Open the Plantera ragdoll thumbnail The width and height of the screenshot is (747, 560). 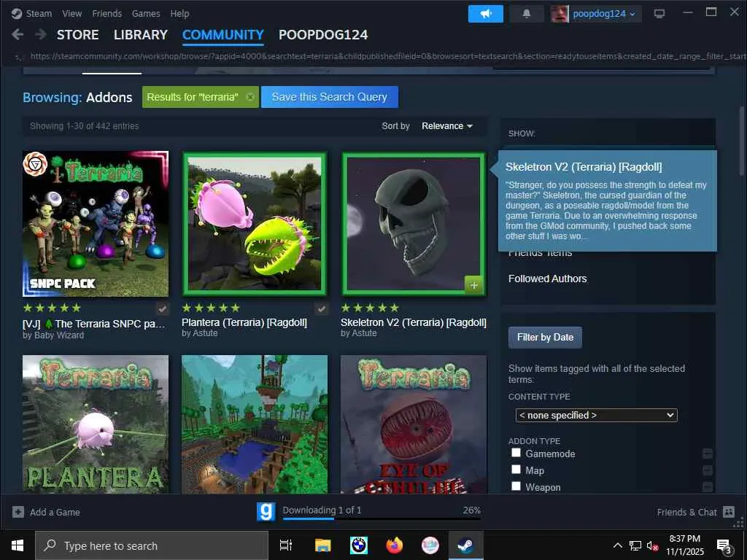pyautogui.click(x=255, y=224)
